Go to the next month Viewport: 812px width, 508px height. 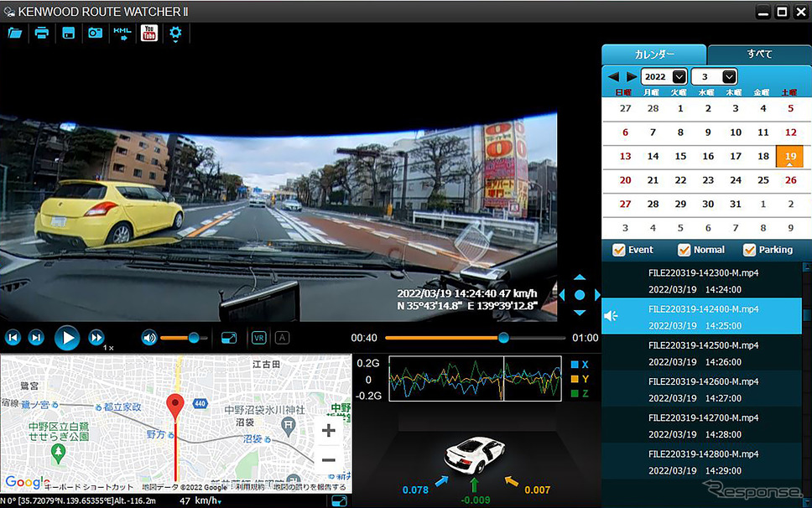632,76
